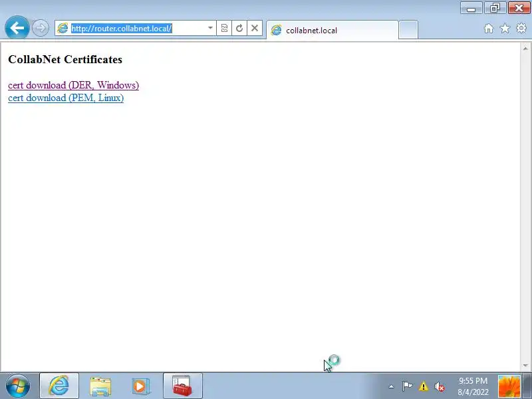Click the scrollbar up arrow

(x=525, y=49)
